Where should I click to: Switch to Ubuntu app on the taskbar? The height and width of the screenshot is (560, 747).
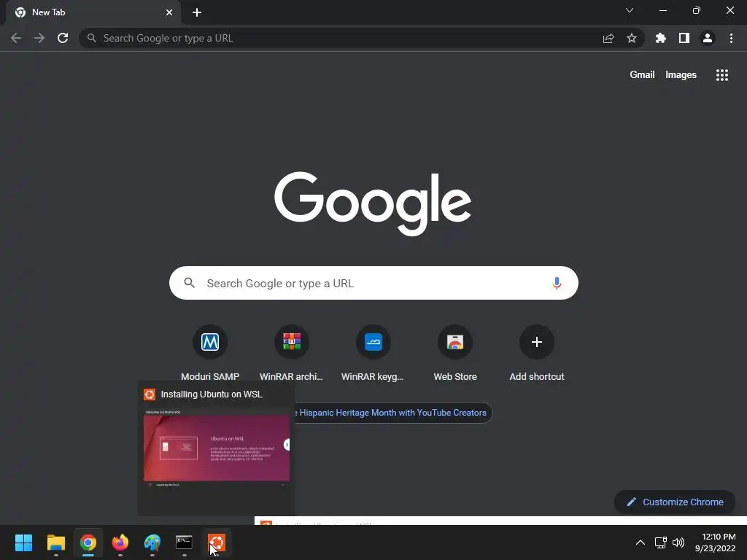pos(216,542)
